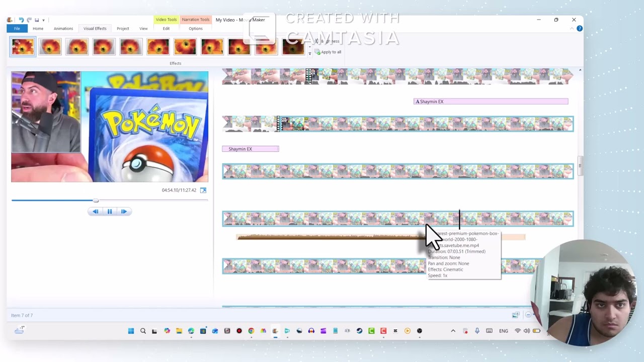The height and width of the screenshot is (362, 644).
Task: Redo the action via the quick access toolbar
Action: point(29,20)
